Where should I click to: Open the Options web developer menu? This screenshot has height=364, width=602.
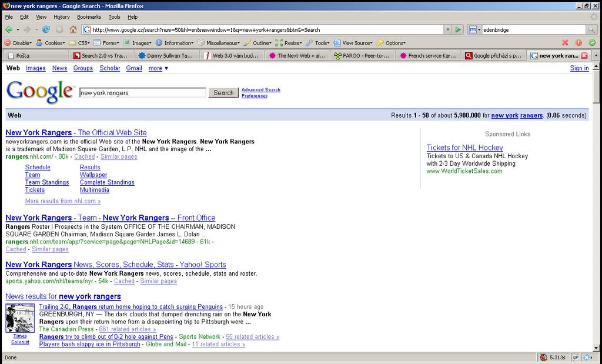[391, 43]
